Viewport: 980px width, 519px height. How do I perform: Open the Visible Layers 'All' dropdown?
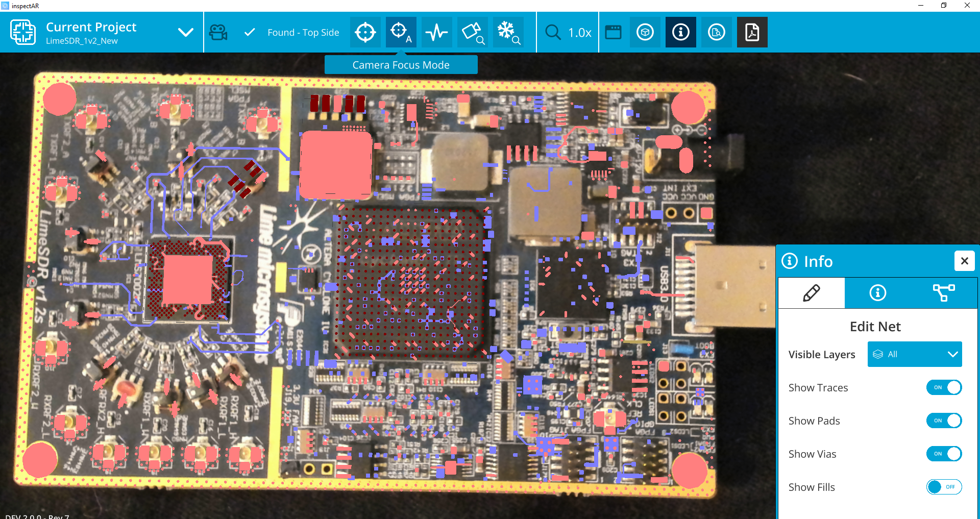click(x=915, y=354)
